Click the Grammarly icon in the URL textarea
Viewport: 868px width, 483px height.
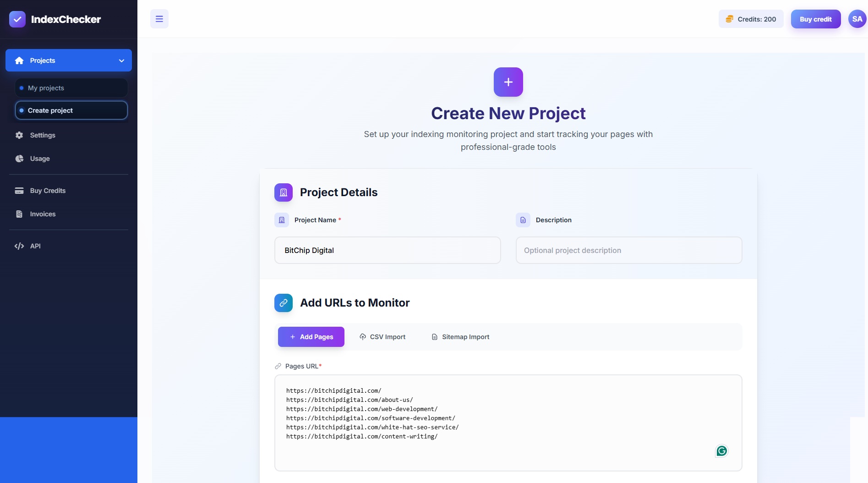tap(721, 451)
